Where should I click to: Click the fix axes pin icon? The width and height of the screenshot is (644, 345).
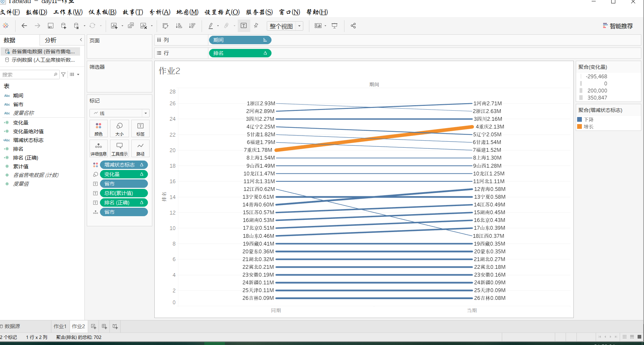click(256, 26)
